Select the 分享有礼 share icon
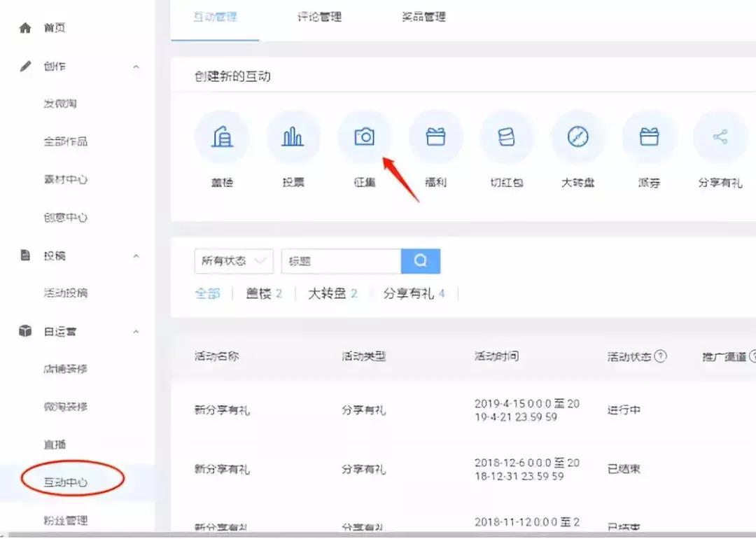 (x=720, y=137)
